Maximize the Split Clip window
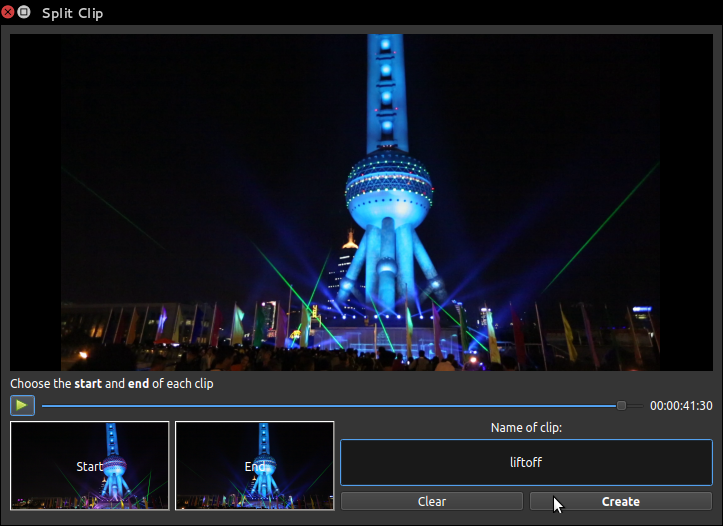Viewport: 723px width, 526px height. pyautogui.click(x=24, y=12)
